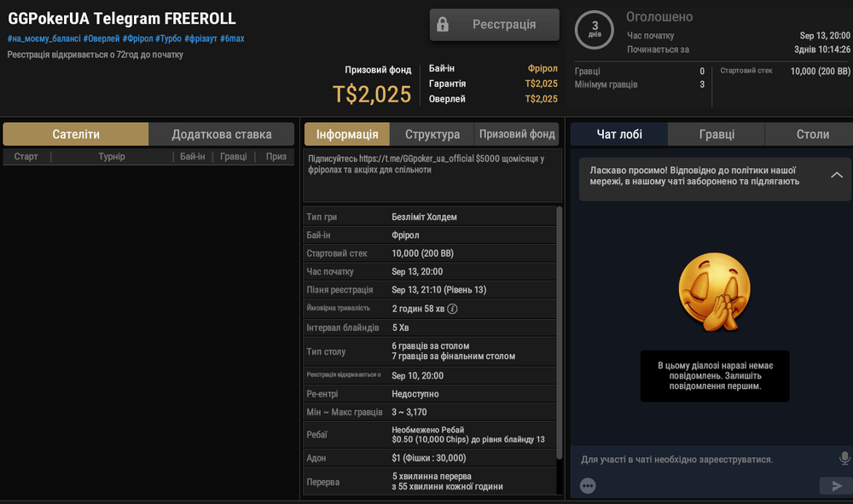The image size is (853, 504).
Task: Click the no messages notice in chat
Action: click(715, 376)
